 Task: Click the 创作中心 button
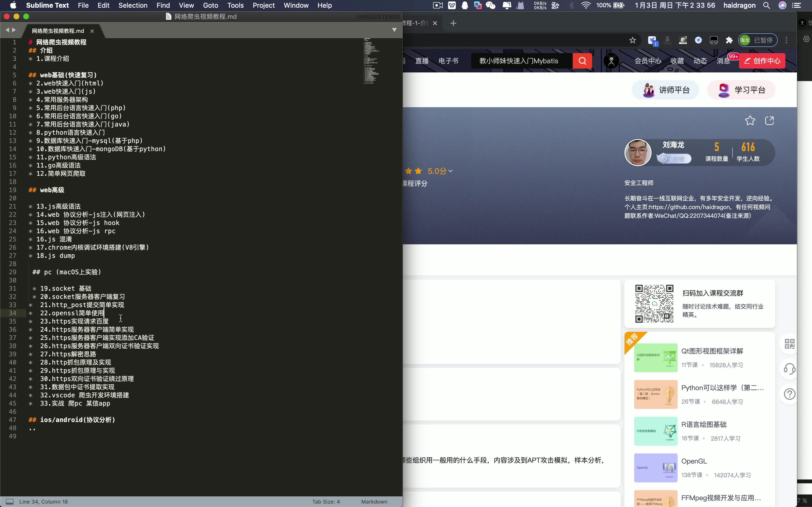click(x=762, y=61)
